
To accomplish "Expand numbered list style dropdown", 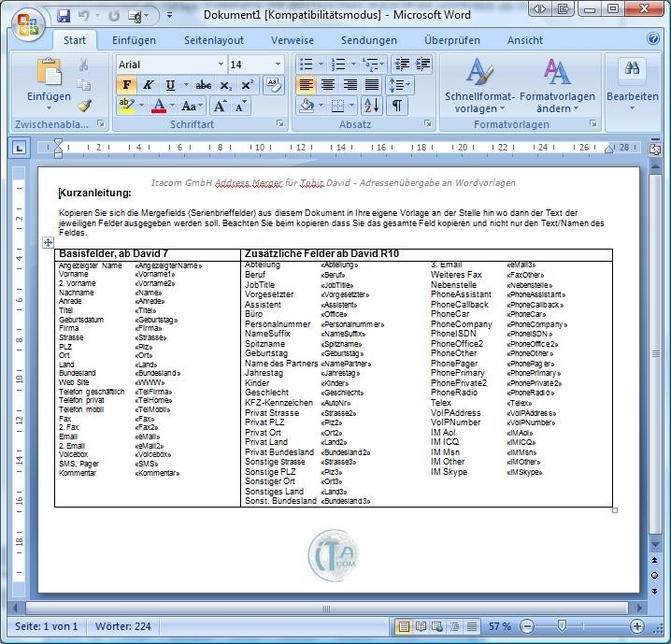I will click(x=353, y=64).
